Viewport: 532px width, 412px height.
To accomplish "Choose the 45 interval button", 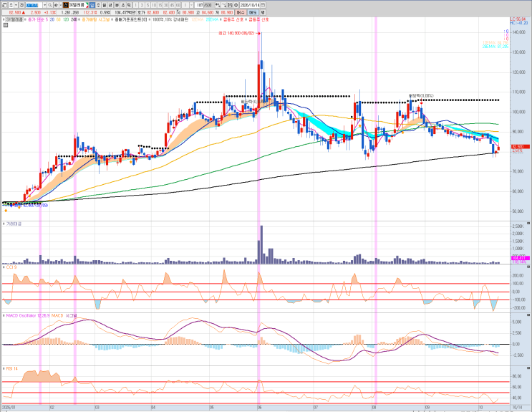I will (172, 5).
